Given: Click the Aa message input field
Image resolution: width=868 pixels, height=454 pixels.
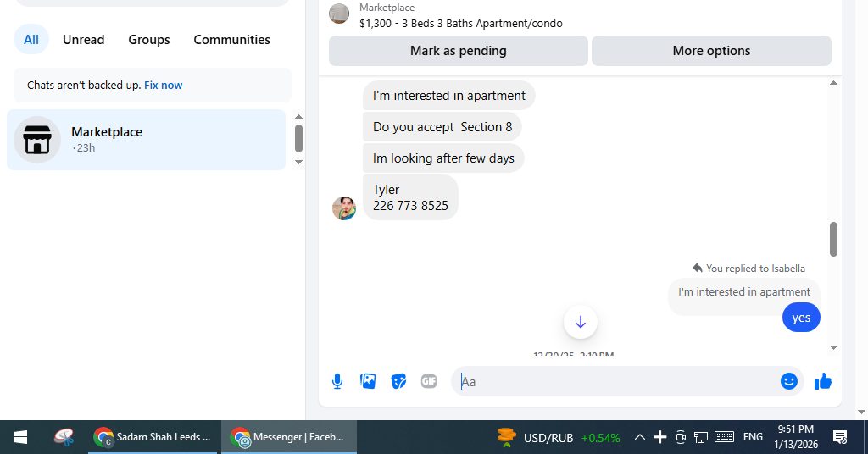Looking at the screenshot, I should (x=617, y=381).
